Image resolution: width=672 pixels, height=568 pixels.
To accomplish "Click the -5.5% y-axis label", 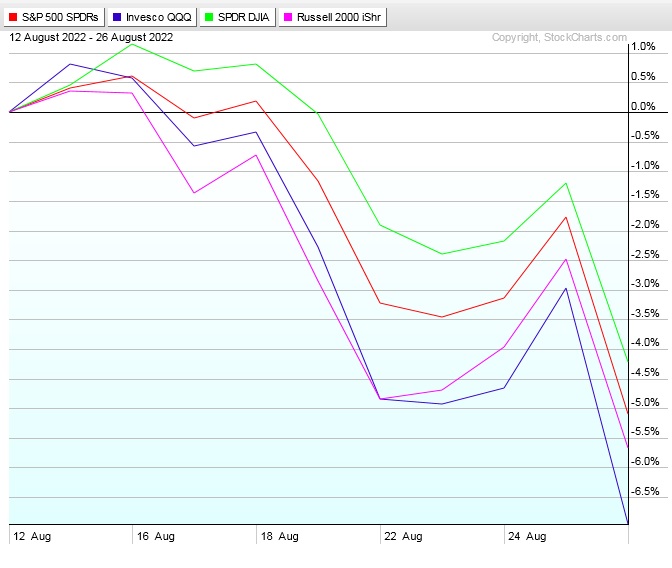I will tap(645, 432).
